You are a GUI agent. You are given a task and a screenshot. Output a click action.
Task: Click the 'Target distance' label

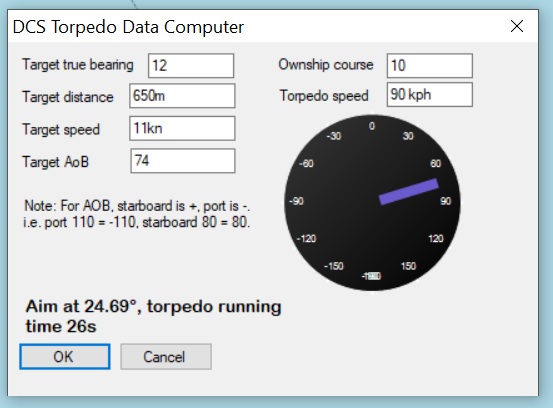[68, 97]
